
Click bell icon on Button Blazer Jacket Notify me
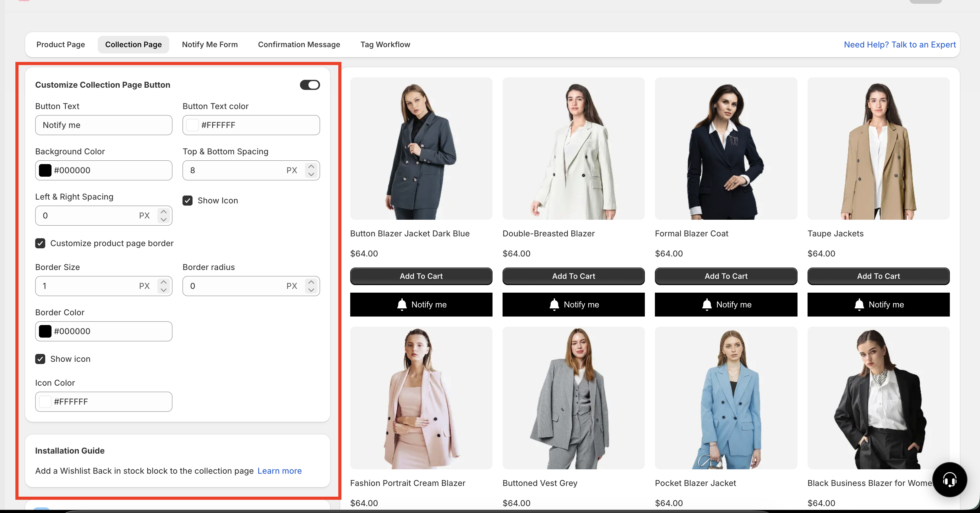[x=402, y=305]
